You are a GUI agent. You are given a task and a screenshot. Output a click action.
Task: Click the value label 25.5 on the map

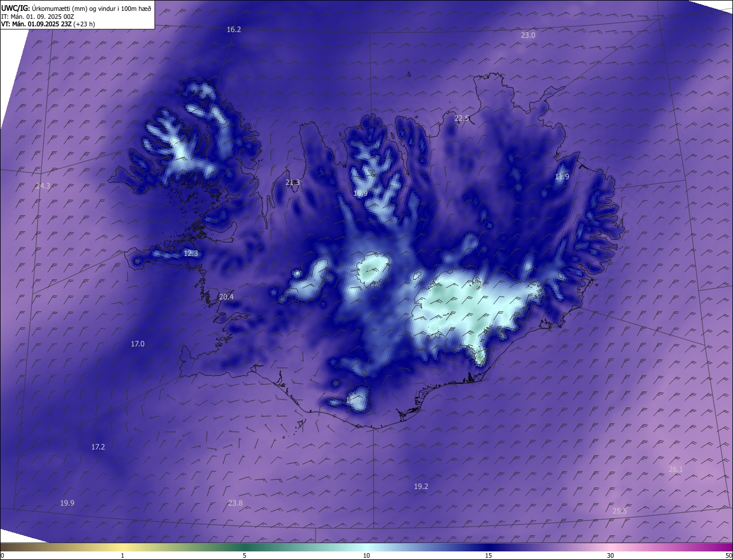620,511
